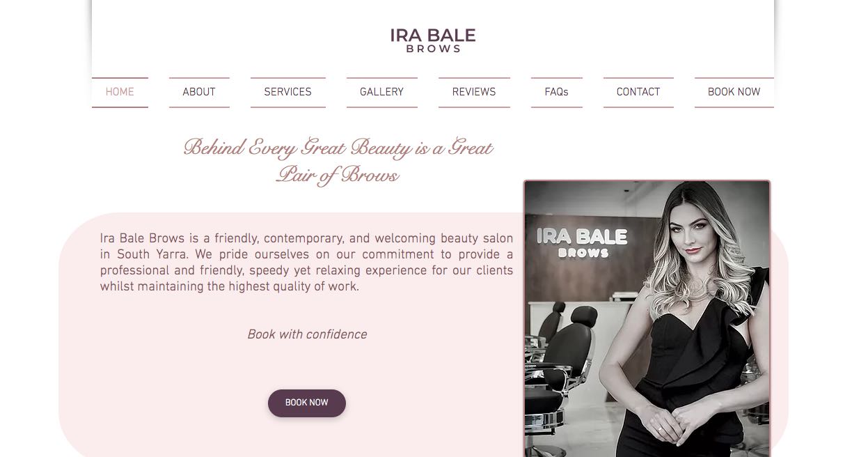Click the 'Book with confidence' italic text
Screen dimensions: 868x457
[307, 335]
